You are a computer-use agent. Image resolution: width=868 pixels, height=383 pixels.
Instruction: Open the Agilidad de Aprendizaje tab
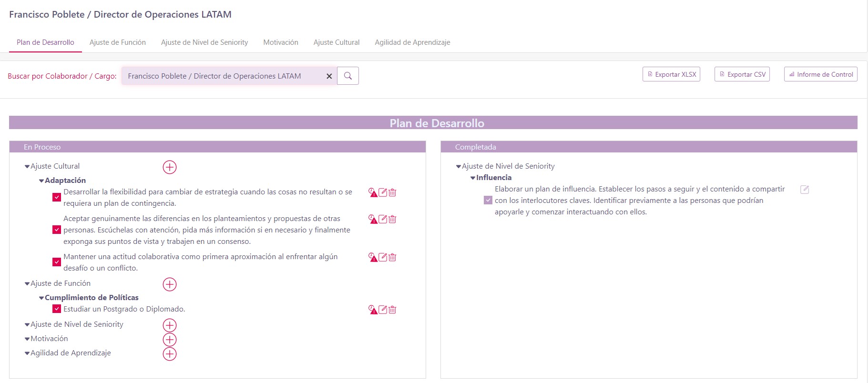click(x=412, y=42)
